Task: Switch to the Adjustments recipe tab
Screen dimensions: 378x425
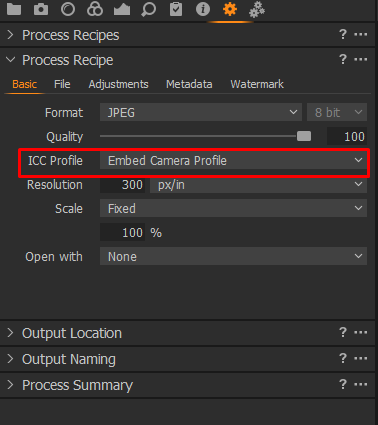Action: (x=118, y=84)
